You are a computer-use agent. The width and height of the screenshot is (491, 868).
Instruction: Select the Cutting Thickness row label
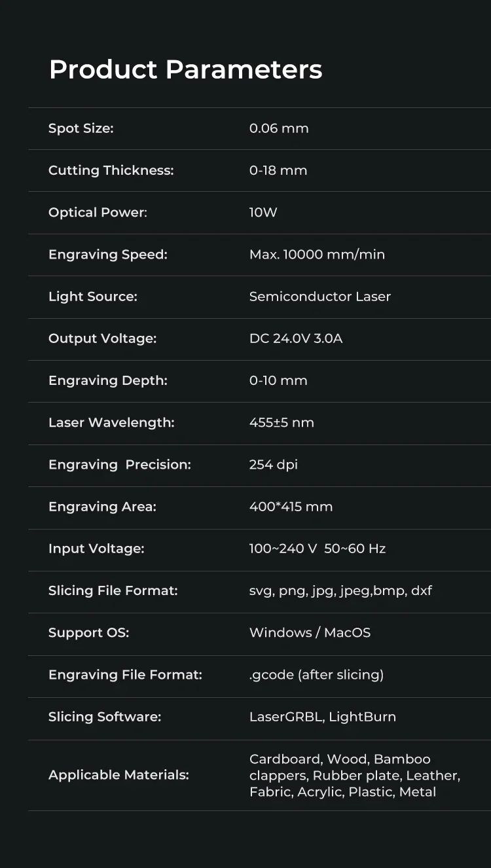(111, 171)
